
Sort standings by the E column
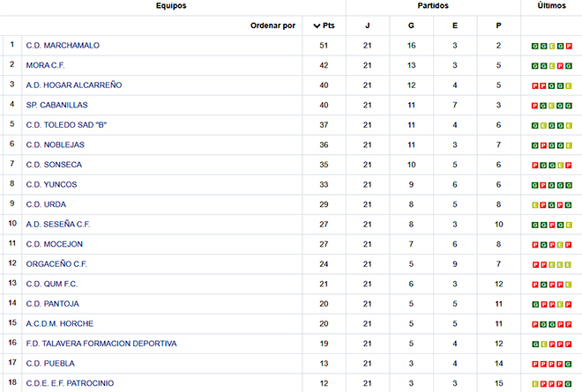(455, 26)
